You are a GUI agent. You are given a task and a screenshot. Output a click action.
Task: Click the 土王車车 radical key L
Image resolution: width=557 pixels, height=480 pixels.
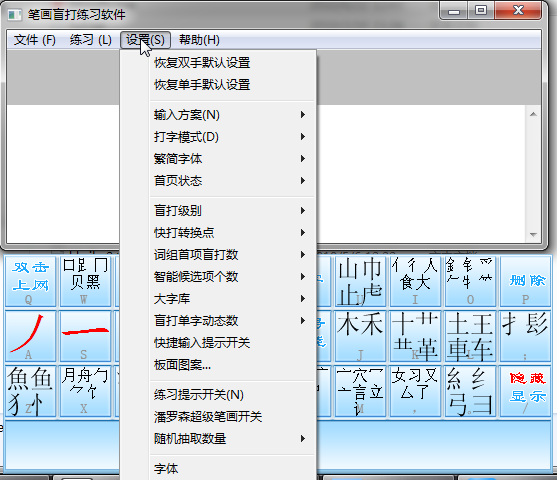tap(470, 336)
